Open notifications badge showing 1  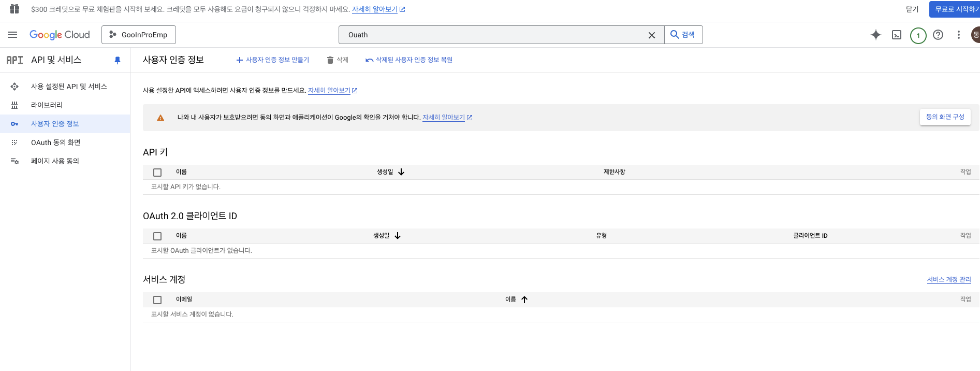coord(918,35)
